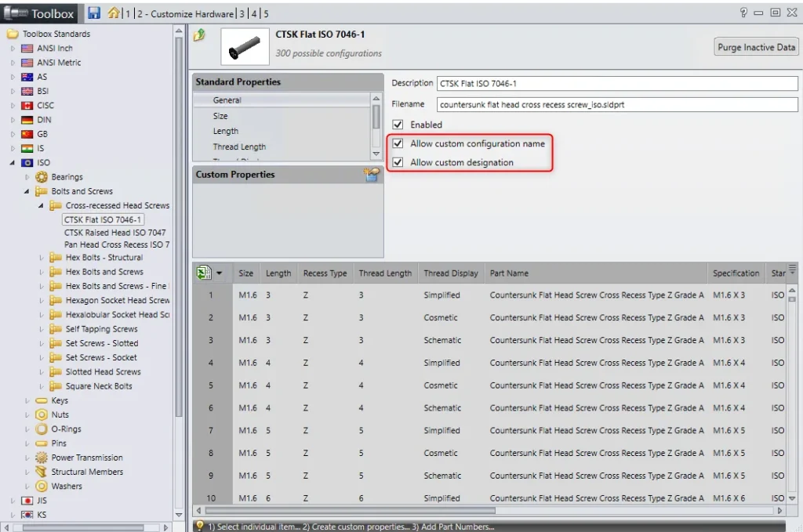Open the Square Neck Bolts folder
Image resolution: width=803 pixels, height=532 pixels.
[99, 386]
